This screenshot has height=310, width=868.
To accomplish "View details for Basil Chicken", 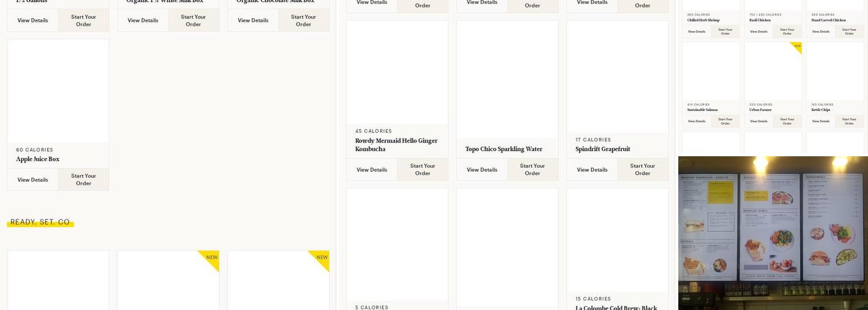I will coord(758,32).
